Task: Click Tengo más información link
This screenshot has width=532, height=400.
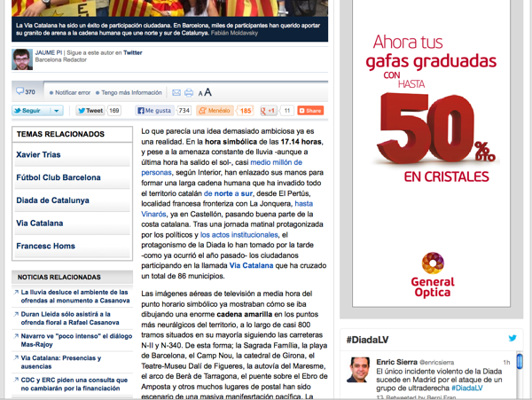Action: (x=131, y=92)
